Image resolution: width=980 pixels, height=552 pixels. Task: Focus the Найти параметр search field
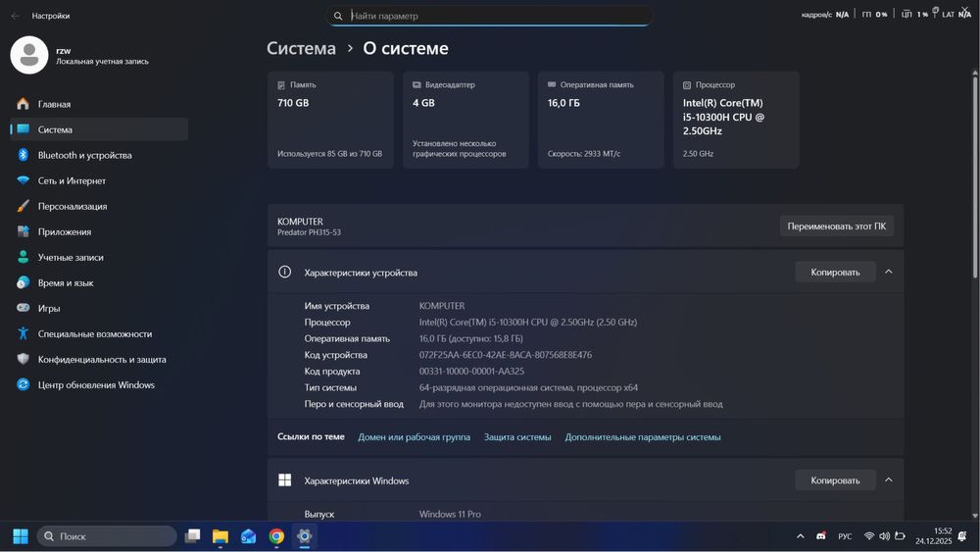[x=489, y=16]
